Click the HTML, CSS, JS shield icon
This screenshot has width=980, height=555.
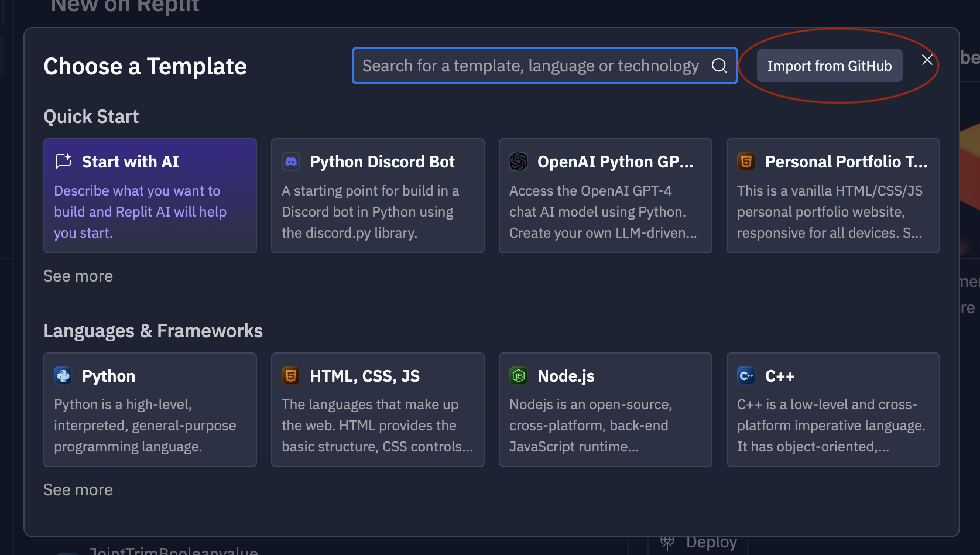(x=291, y=375)
